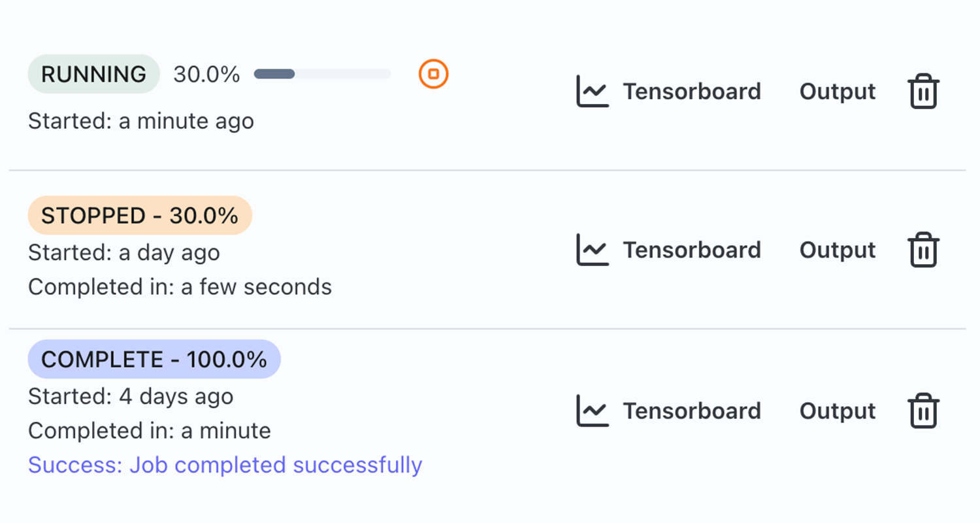Click the blue COMPLETE - 100.0% badge
This screenshot has height=523, width=980.
(x=154, y=359)
